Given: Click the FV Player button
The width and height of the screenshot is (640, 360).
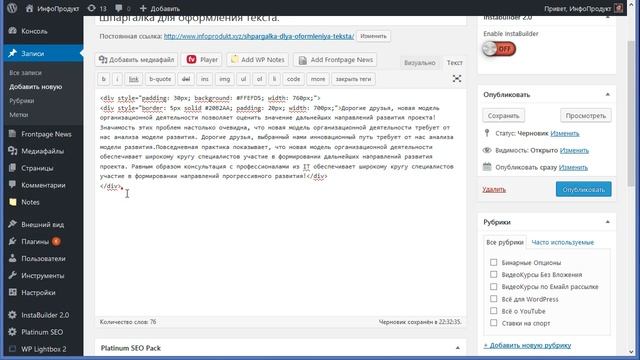Looking at the screenshot, I should 202,60.
